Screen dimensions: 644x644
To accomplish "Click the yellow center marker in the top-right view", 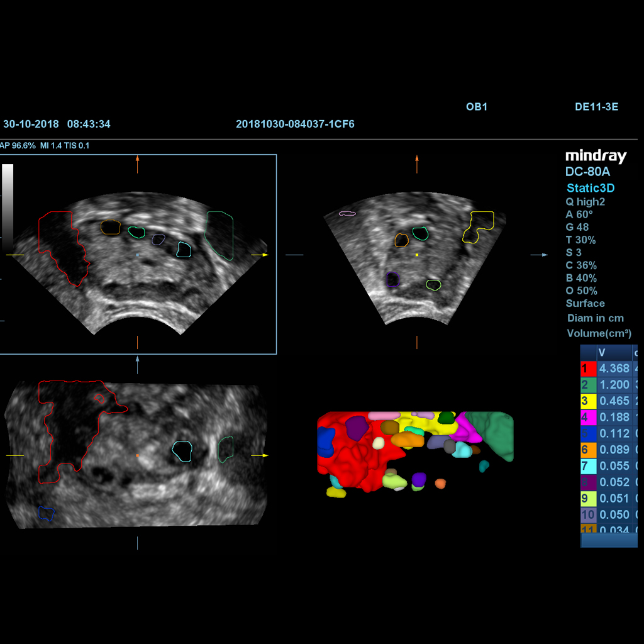I will 417,255.
